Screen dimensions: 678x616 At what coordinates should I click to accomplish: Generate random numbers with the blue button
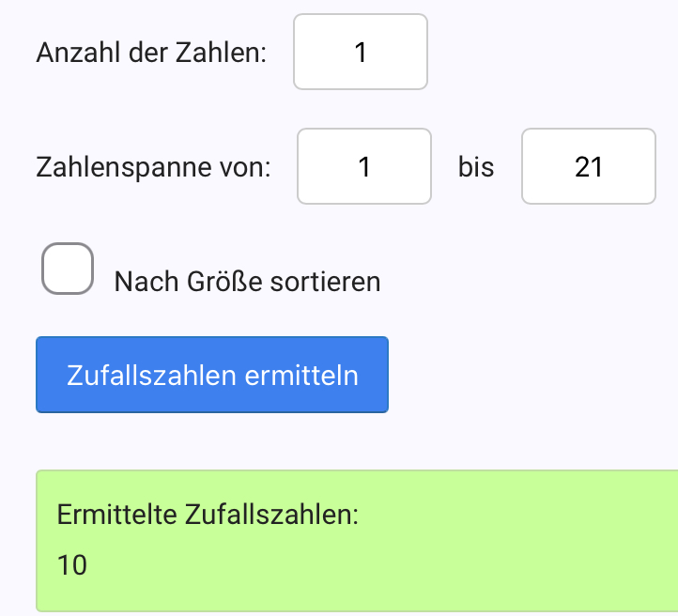212,375
